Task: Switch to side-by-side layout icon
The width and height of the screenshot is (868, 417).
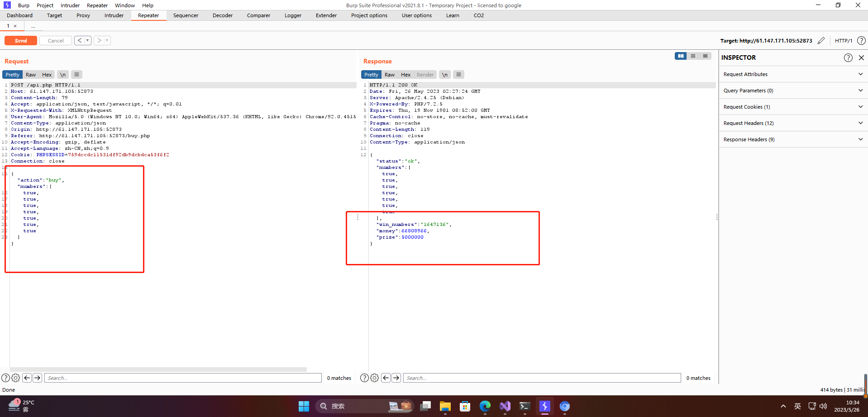Action: click(681, 56)
